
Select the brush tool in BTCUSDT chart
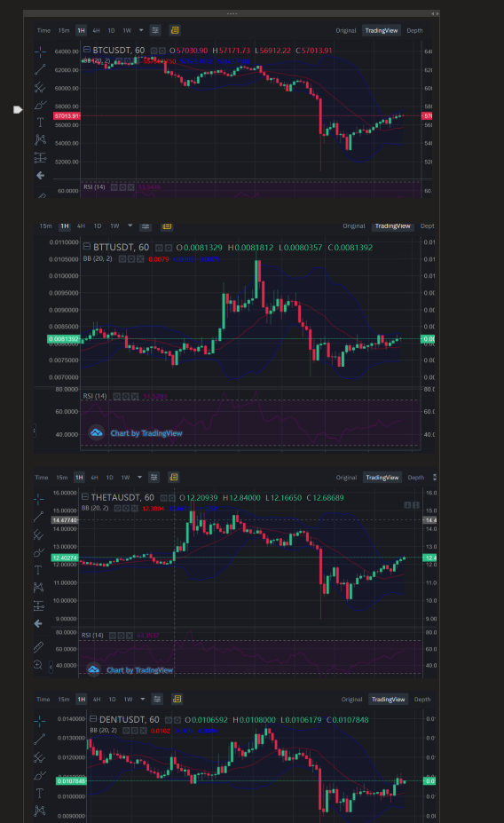click(x=41, y=105)
